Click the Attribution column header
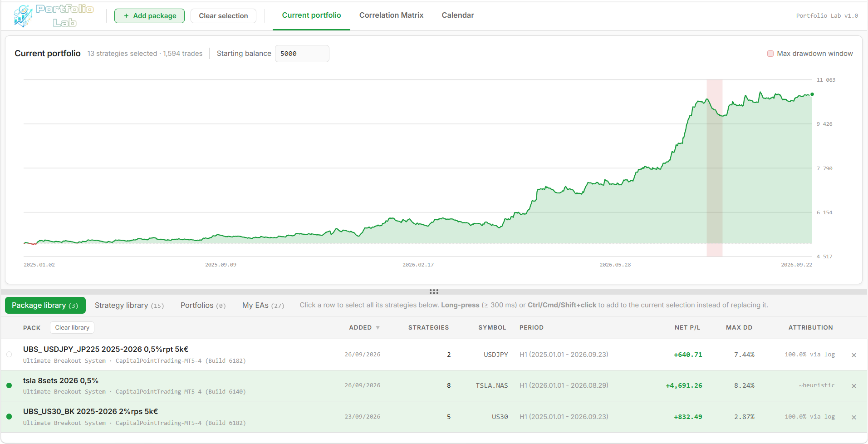Image resolution: width=868 pixels, height=444 pixels. (x=810, y=328)
